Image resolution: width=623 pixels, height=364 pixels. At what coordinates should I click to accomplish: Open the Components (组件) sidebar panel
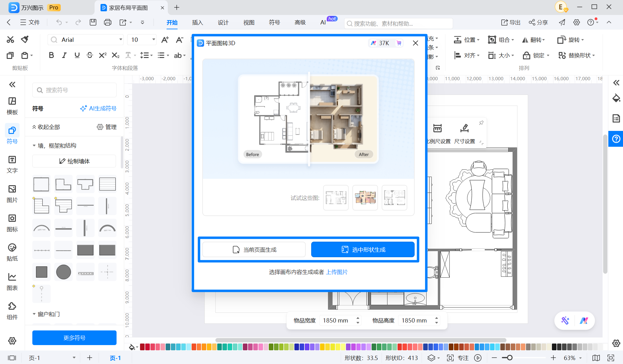(x=12, y=311)
